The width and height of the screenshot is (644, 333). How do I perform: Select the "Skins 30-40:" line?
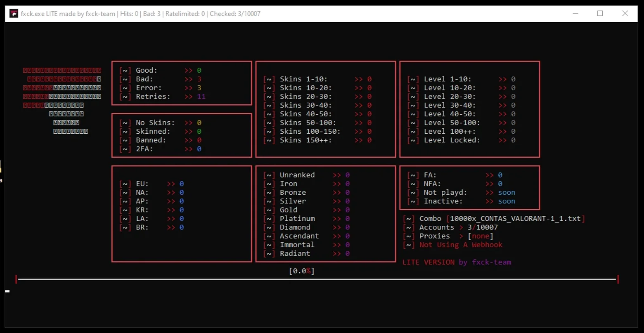(x=318, y=105)
